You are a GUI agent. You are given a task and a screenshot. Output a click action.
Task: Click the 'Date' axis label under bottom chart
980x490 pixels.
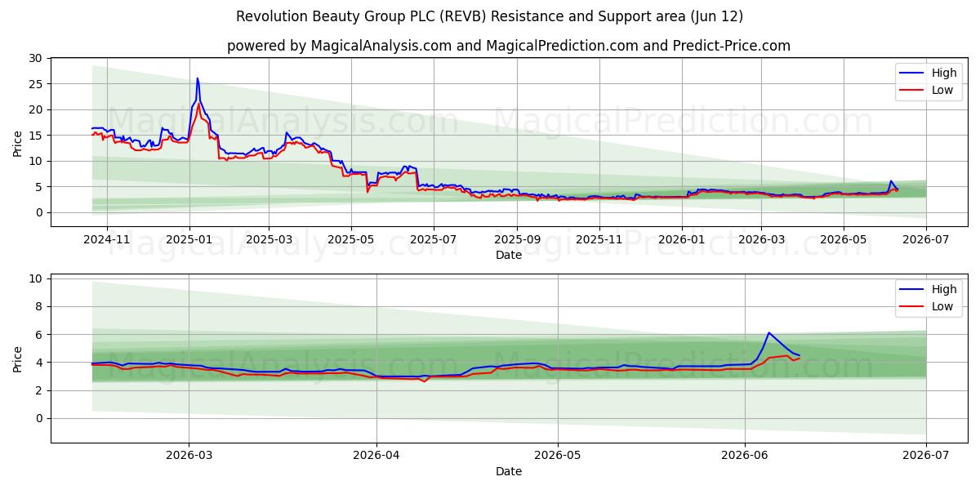[x=509, y=471]
